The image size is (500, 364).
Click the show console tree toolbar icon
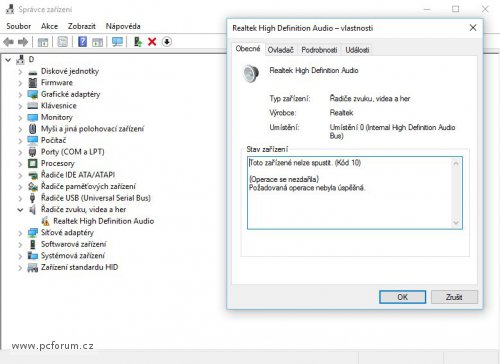pos(43,42)
